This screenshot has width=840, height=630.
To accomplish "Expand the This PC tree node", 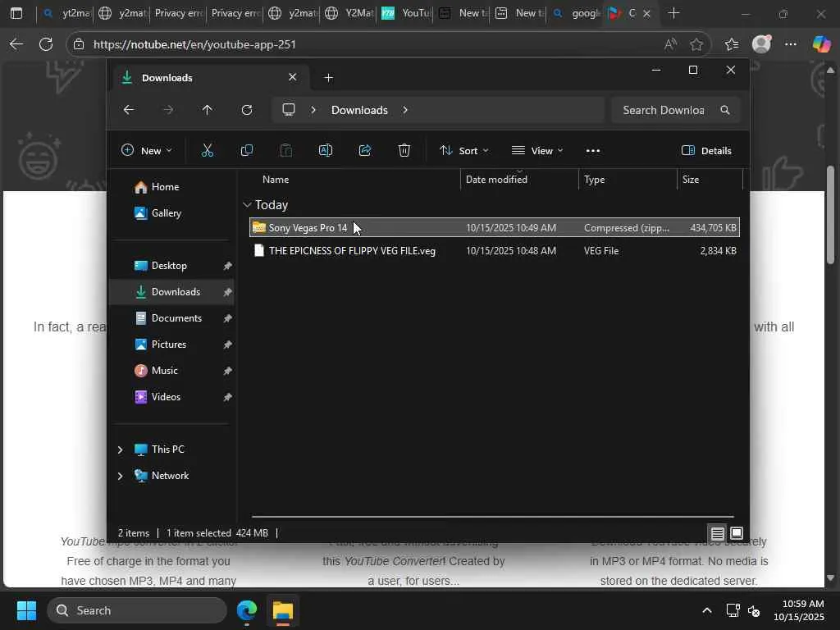I will pos(120,450).
